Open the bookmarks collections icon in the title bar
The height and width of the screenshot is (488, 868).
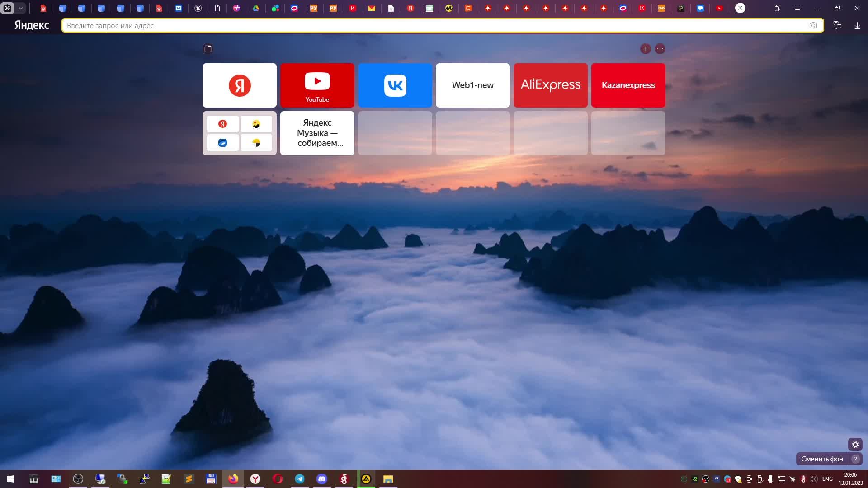point(778,8)
